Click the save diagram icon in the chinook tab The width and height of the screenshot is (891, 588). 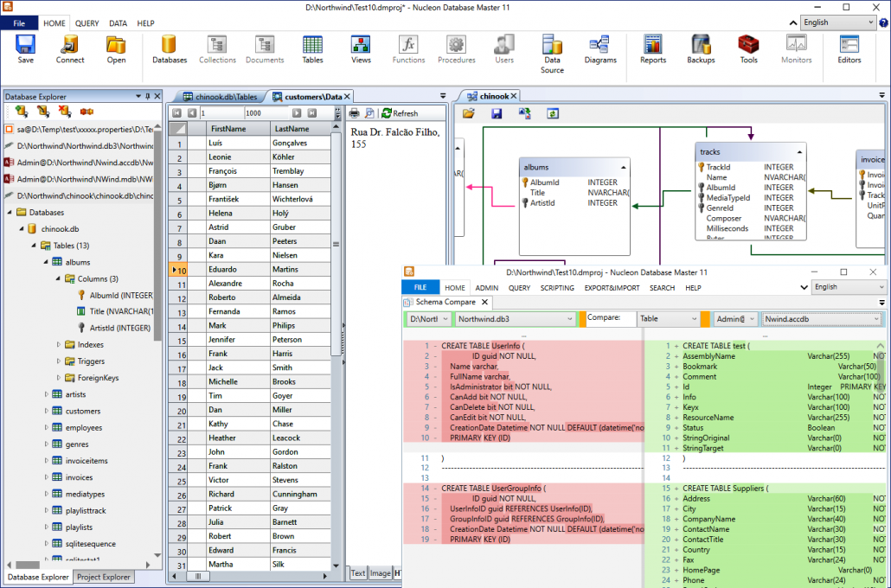click(497, 112)
